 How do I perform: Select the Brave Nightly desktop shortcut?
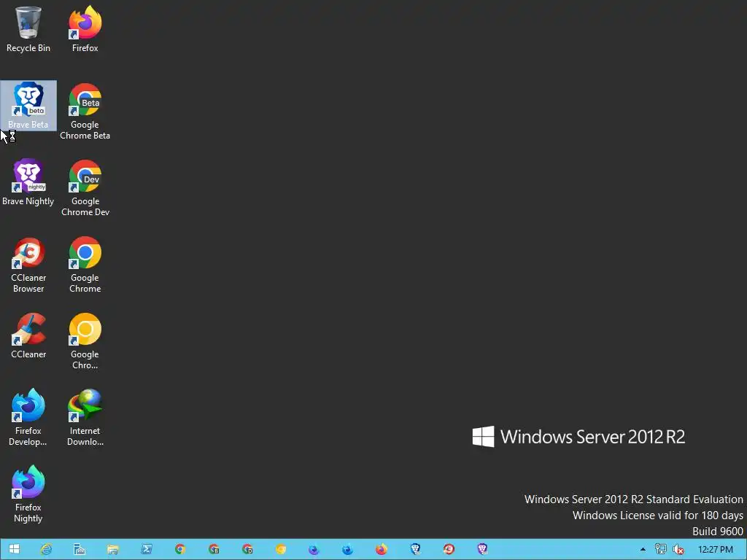(28, 182)
